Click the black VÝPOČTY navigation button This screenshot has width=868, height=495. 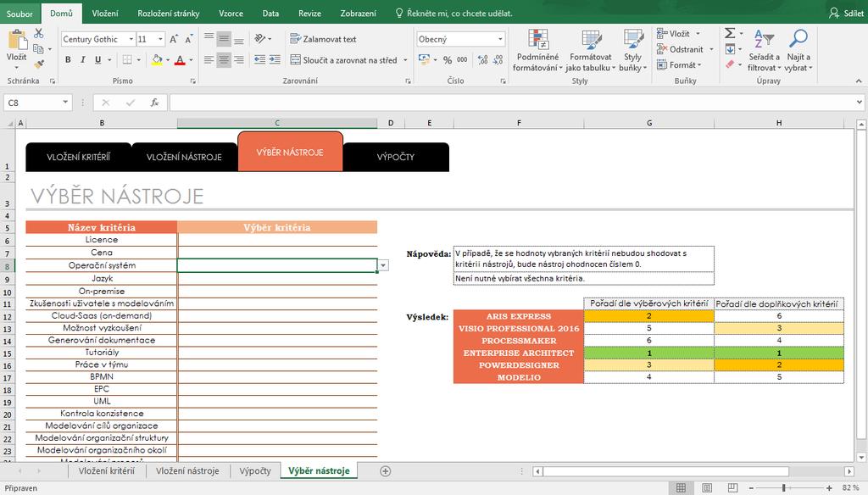(x=396, y=158)
